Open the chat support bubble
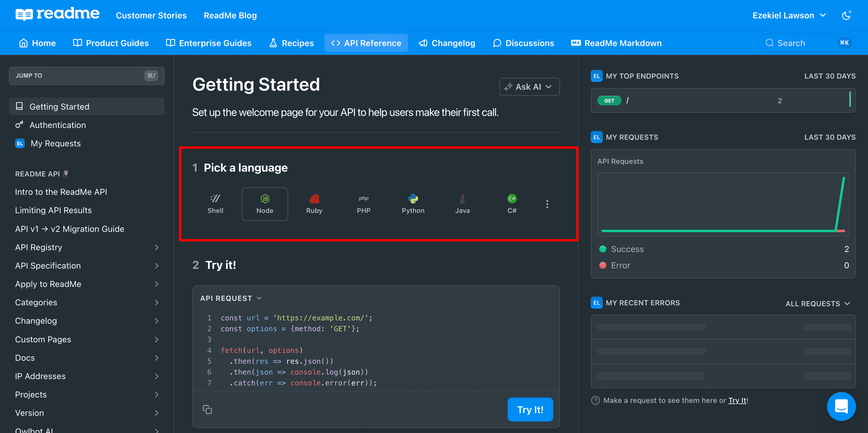868x433 pixels. pos(841,407)
